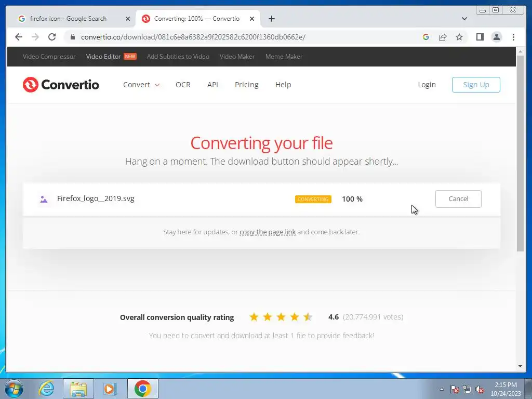This screenshot has height=399, width=532.
Task: Click the taskbar clock showing 2:15 PM
Action: [x=506, y=389]
